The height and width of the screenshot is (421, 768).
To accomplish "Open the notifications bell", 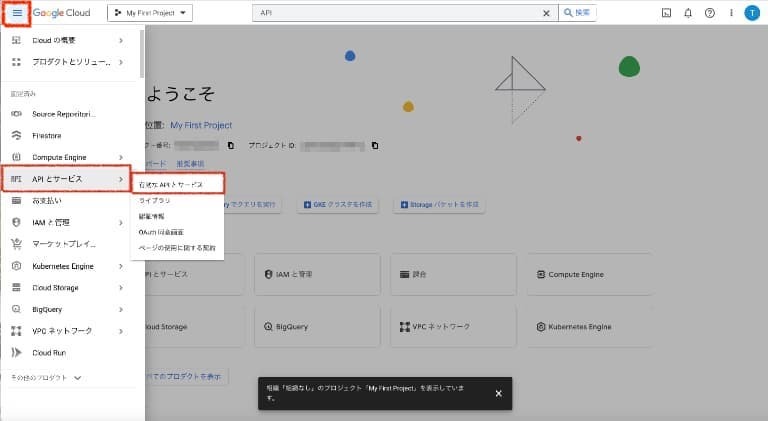I will tap(688, 14).
